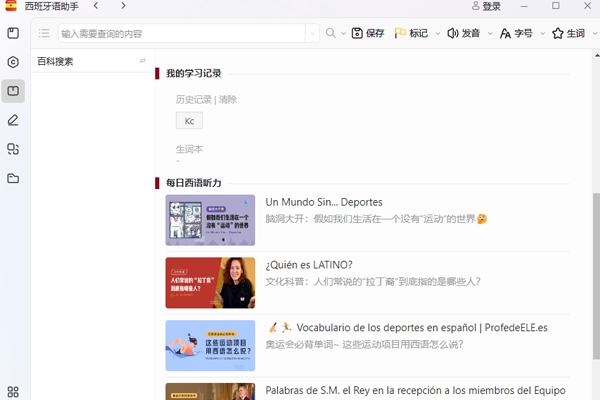The width and height of the screenshot is (600, 400).
Task: Open the Palabras de S.M. el Rey thumbnail
Action: (x=210, y=392)
